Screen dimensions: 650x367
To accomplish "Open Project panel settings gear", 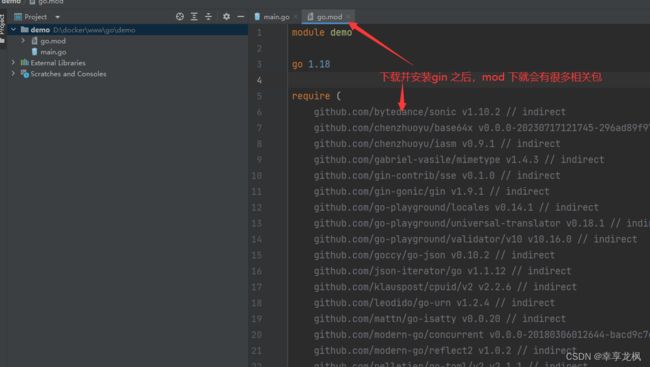I will point(226,17).
